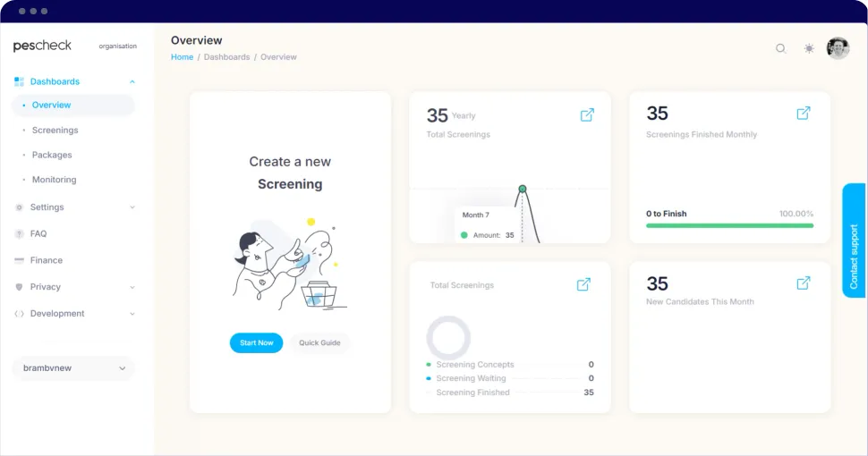Click the Privacy shield icon
Viewport: 868px width, 456px height.
(20, 287)
